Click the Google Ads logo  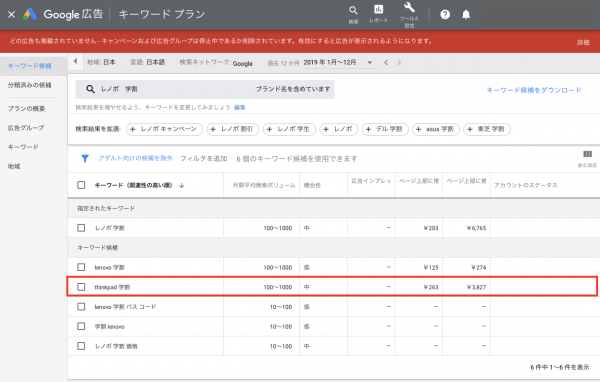30,15
